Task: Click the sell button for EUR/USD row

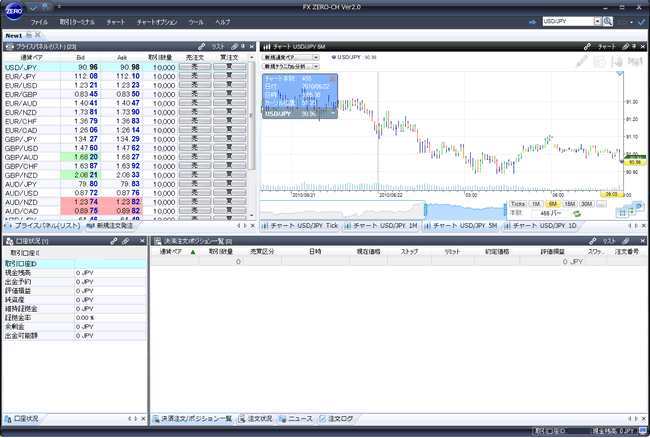Action: pyautogui.click(x=195, y=85)
